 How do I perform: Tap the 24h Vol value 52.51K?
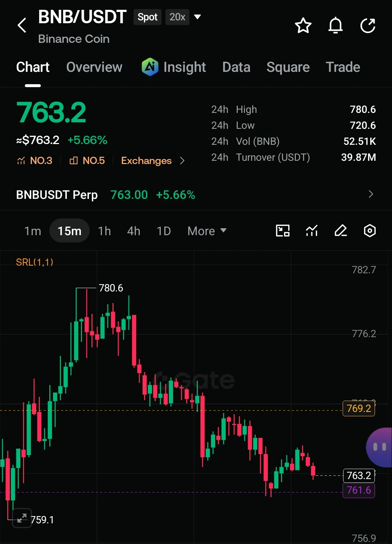(x=360, y=141)
